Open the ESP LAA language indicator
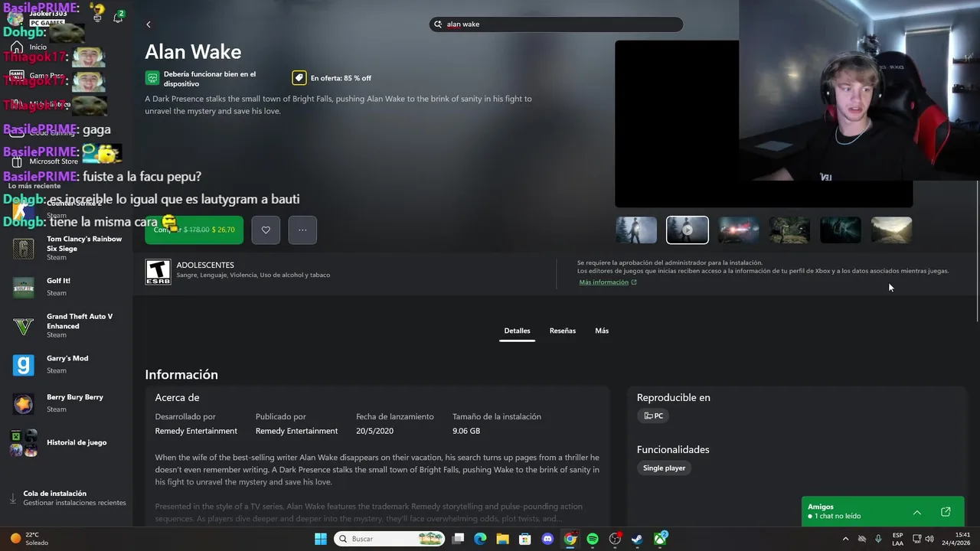The height and width of the screenshot is (551, 980). 897,539
